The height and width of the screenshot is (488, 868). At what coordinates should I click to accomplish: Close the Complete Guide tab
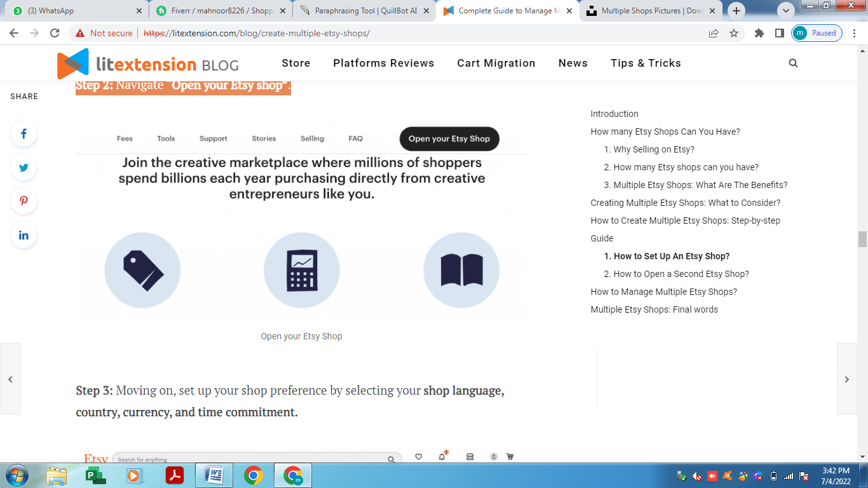pyautogui.click(x=569, y=11)
